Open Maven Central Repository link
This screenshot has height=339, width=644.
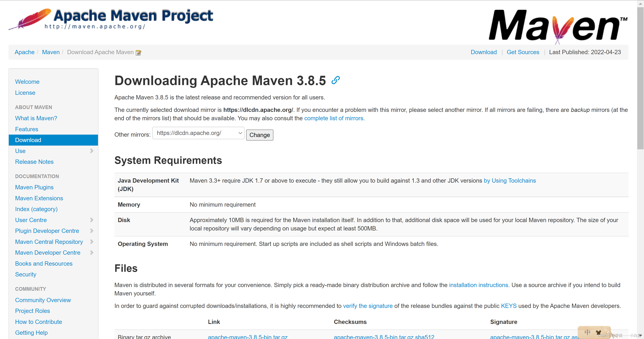(49, 242)
